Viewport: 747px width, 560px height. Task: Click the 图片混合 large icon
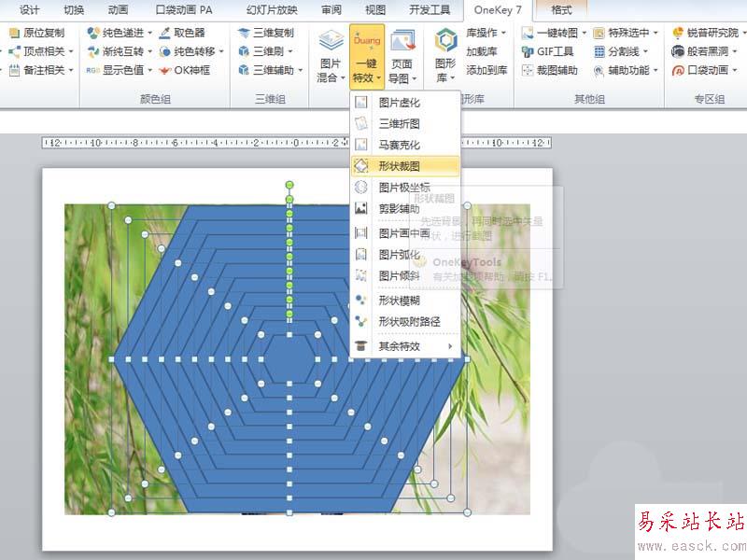(x=331, y=40)
